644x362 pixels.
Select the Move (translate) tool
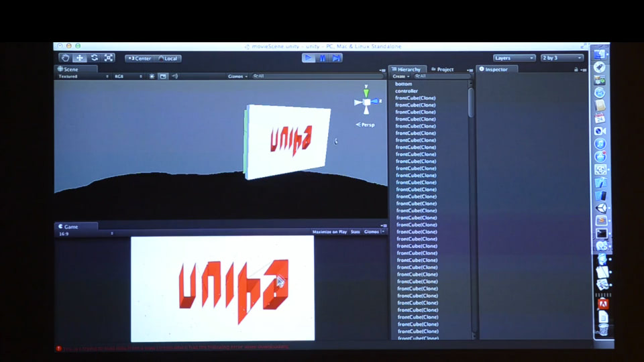coord(80,58)
